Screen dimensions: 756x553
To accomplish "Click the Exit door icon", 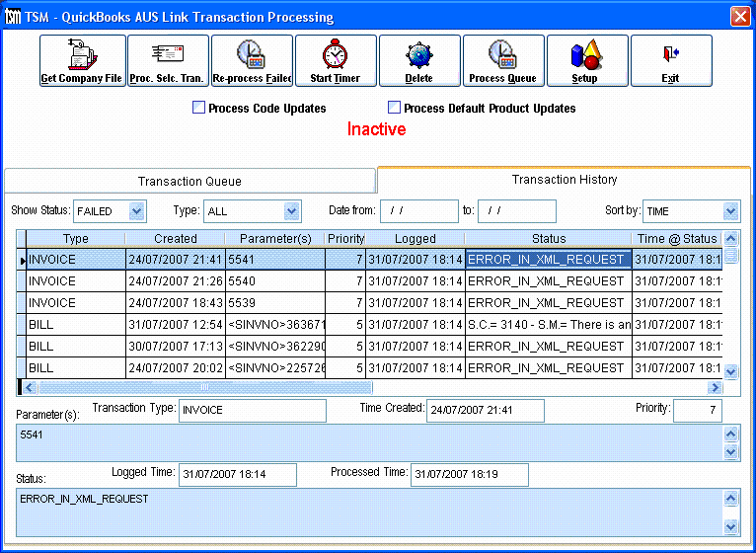I will coord(670,60).
